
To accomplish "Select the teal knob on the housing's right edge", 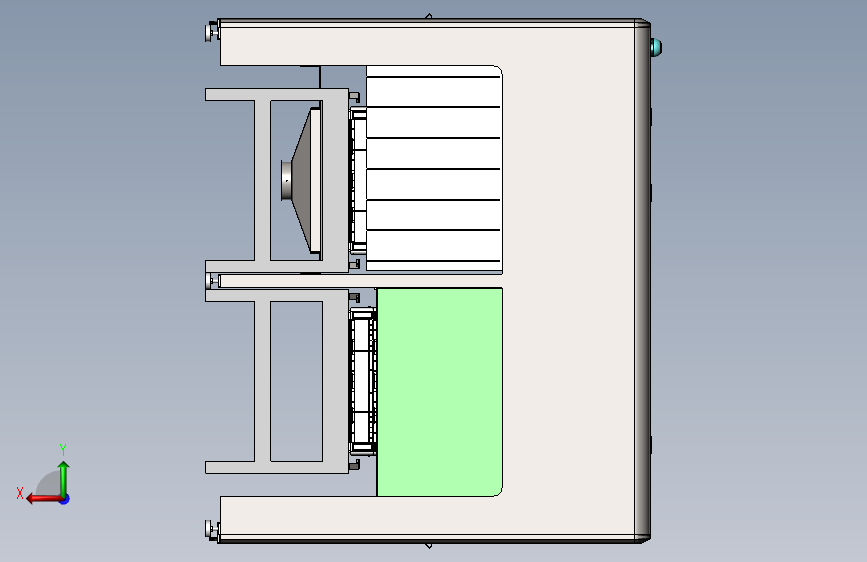I will (x=656, y=47).
